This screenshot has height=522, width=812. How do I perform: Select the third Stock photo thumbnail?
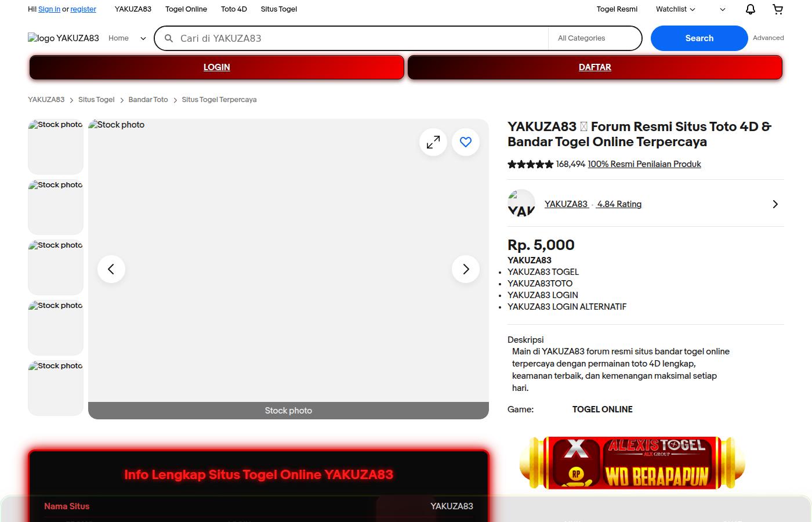click(x=56, y=267)
